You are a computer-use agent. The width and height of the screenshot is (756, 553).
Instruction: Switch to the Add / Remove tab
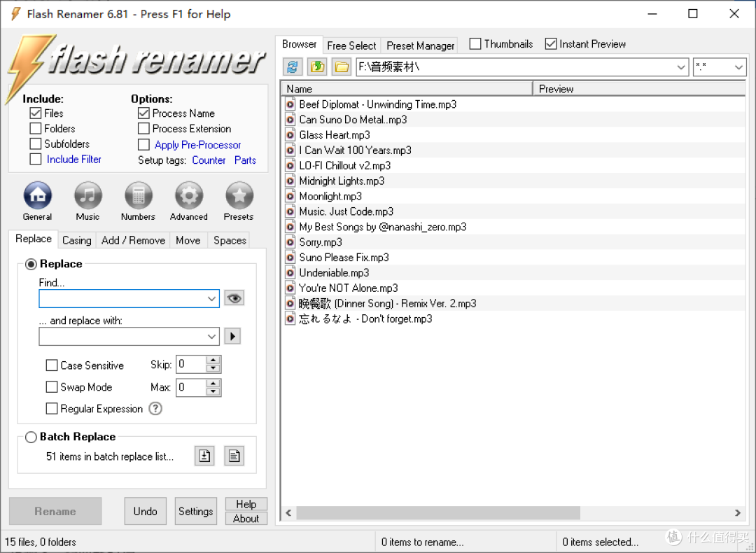point(134,240)
